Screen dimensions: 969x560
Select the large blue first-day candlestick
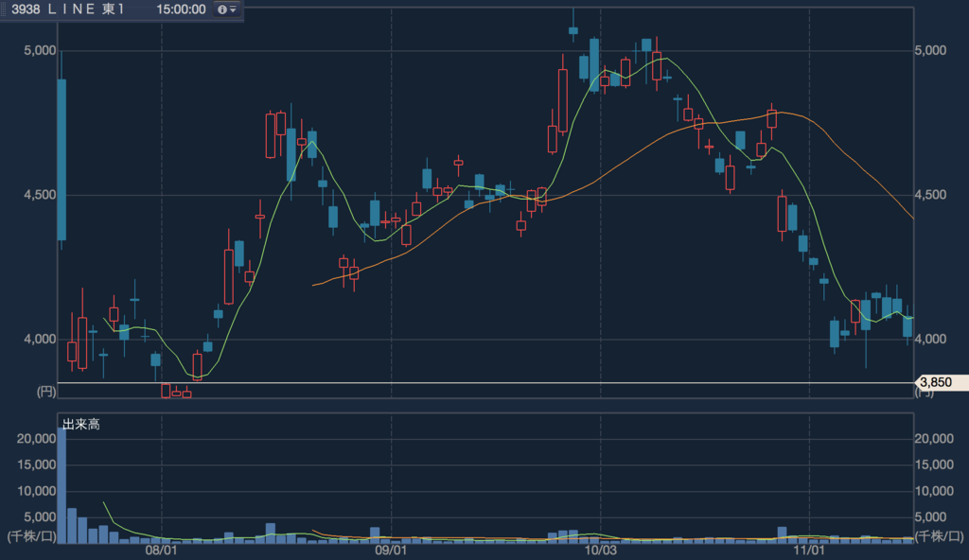coord(62,160)
